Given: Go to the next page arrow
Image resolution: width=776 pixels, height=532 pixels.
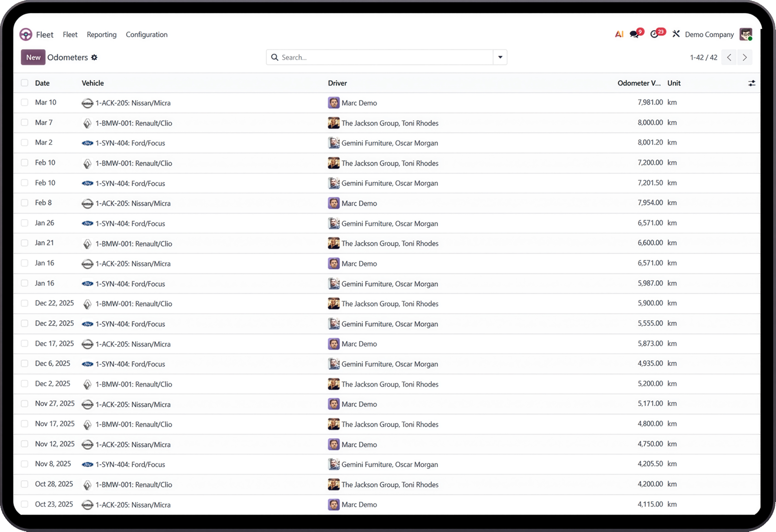Looking at the screenshot, I should tap(745, 57).
